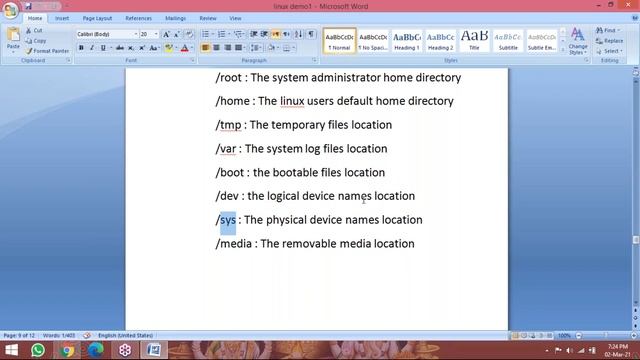Toggle superscript formatting
The width and height of the screenshot is (640, 360).
click(x=142, y=48)
